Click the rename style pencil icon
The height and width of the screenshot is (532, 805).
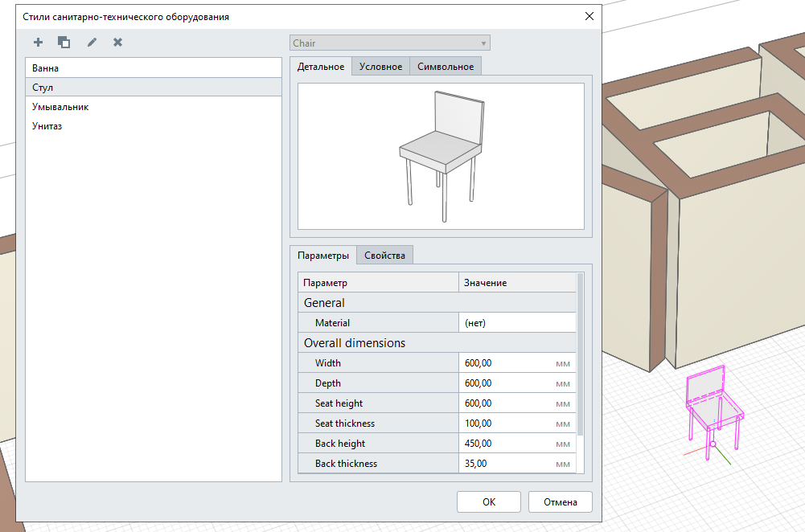click(92, 42)
